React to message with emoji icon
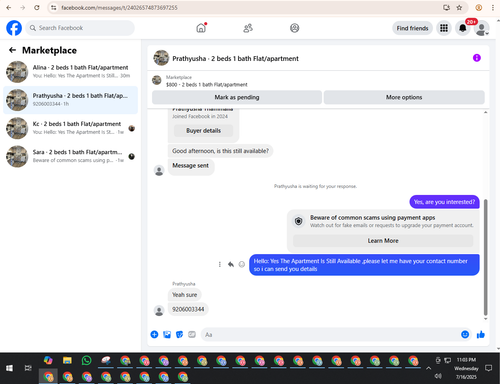The width and height of the screenshot is (500, 384). coord(242,264)
